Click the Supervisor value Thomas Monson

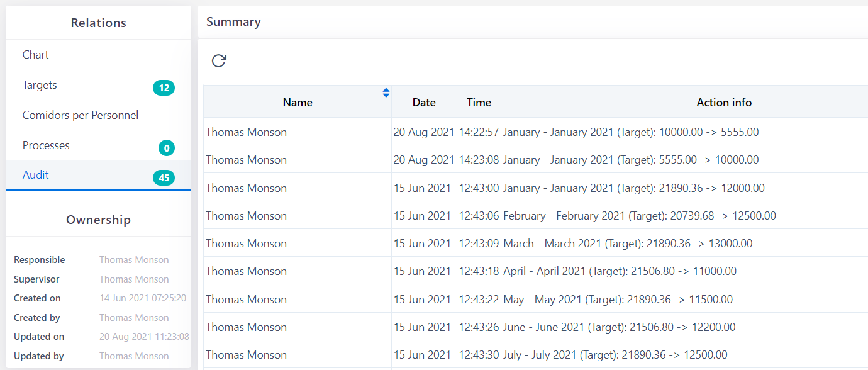pyautogui.click(x=134, y=279)
